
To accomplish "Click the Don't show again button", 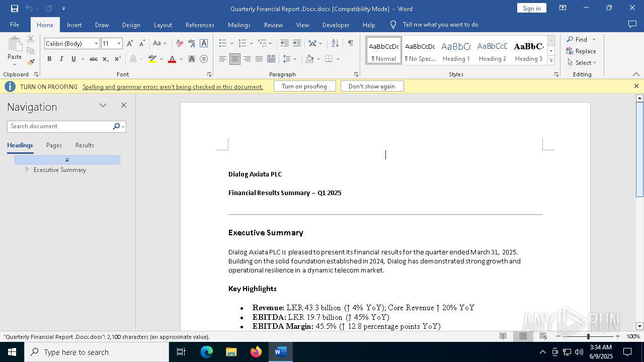I will tap(372, 86).
